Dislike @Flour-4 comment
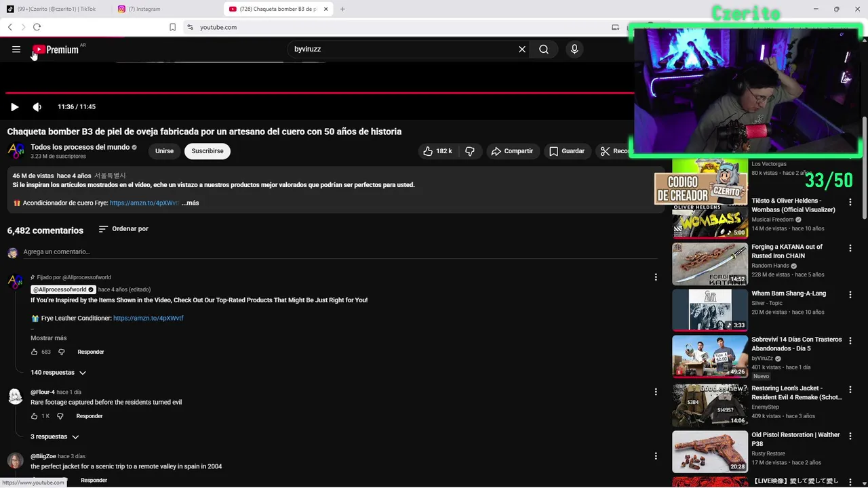The image size is (868, 488). pos(60,416)
